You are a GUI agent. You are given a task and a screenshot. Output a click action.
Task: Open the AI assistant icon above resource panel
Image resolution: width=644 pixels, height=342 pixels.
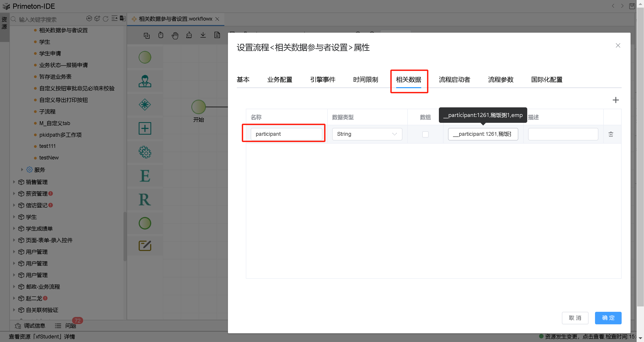coord(89,19)
